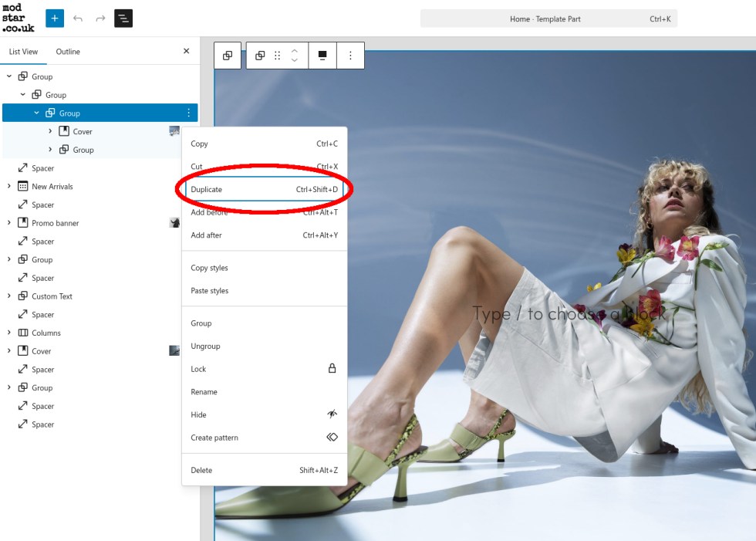Toggle the document overview list view button
This screenshot has height=541, width=756.
123,19
